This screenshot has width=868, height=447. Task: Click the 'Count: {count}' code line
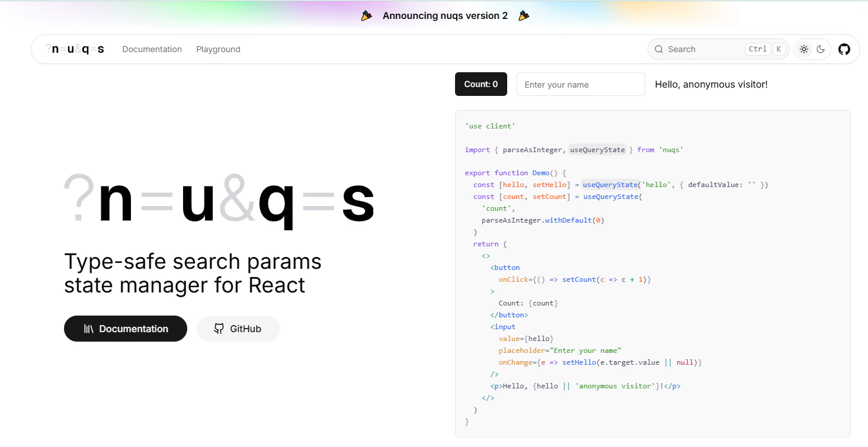pos(529,303)
